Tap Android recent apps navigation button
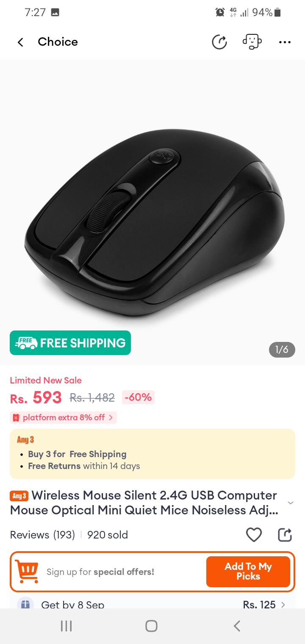The width and height of the screenshot is (305, 644). [66, 626]
